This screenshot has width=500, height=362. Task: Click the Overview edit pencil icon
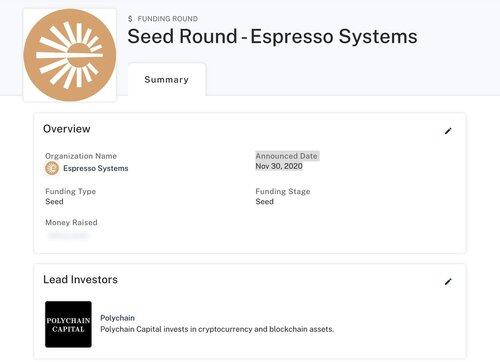click(x=448, y=131)
